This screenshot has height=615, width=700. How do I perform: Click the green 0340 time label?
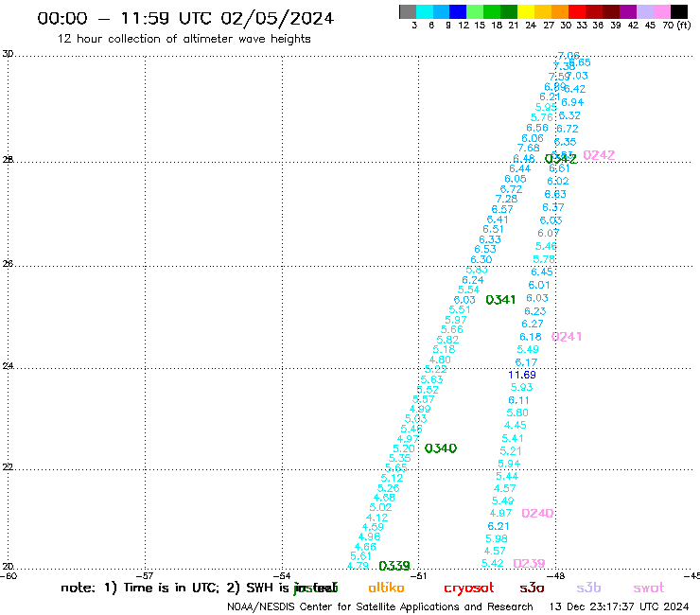(x=441, y=448)
